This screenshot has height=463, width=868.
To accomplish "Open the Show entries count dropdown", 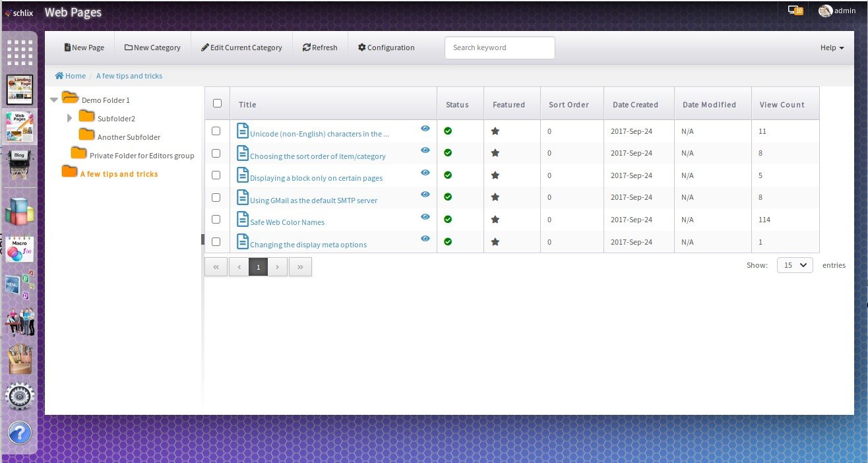I will click(795, 264).
